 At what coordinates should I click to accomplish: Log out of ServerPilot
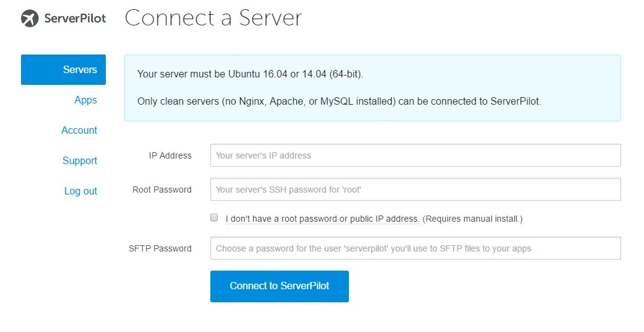80,191
